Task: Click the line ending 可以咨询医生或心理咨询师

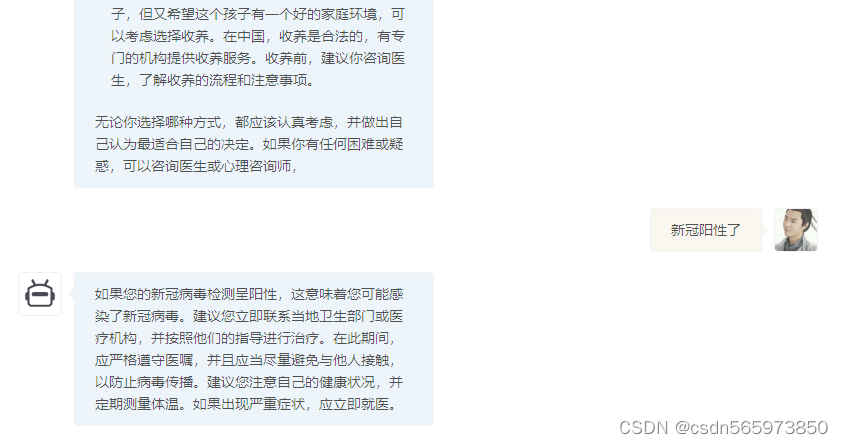Action: point(196,166)
